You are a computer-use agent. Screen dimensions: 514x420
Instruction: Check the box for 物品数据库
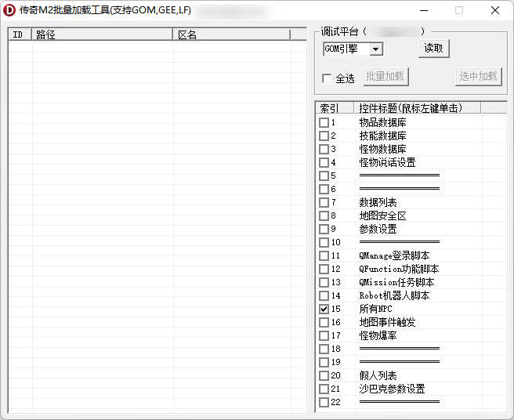click(x=324, y=122)
